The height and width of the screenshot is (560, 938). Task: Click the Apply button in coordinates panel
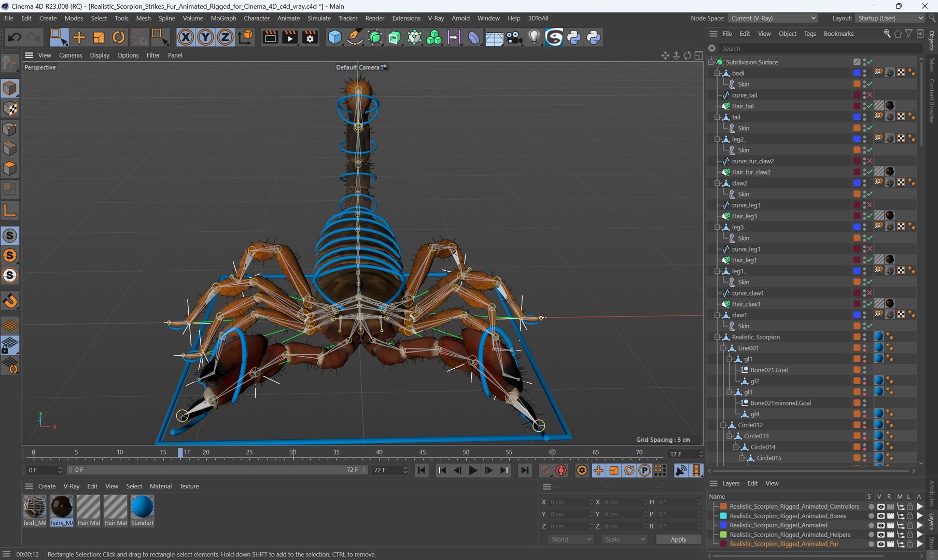(x=678, y=539)
